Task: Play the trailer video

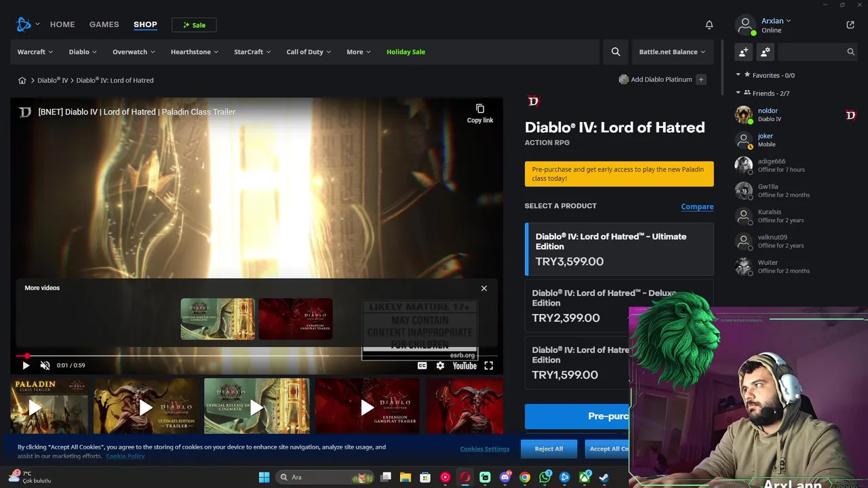Action: 26,365
